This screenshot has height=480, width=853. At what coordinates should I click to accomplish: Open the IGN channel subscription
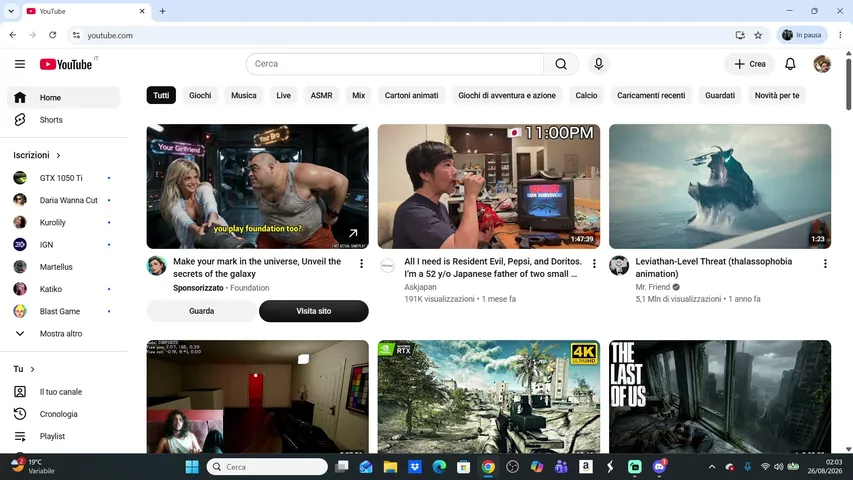point(64,245)
